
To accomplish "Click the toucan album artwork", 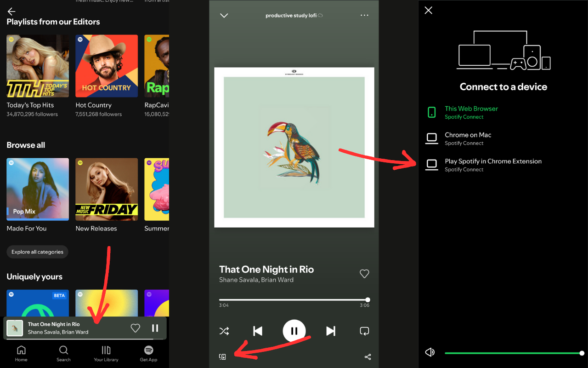I will (294, 147).
